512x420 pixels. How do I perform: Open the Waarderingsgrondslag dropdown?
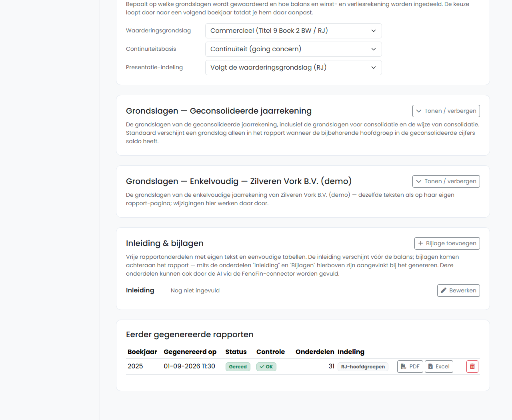[294, 31]
